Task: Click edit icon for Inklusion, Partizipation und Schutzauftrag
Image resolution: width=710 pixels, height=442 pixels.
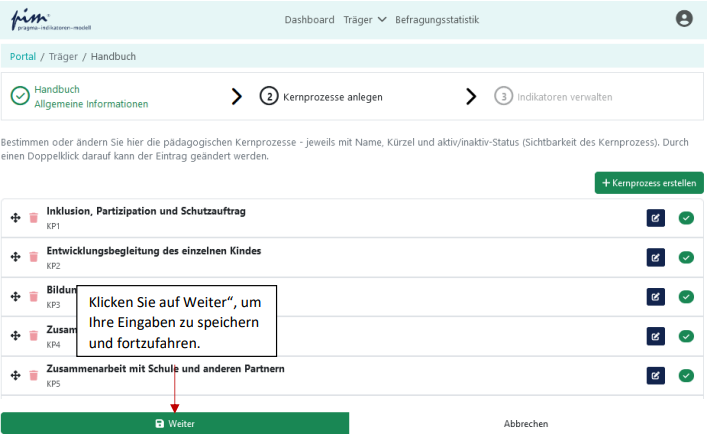Action: click(x=656, y=218)
